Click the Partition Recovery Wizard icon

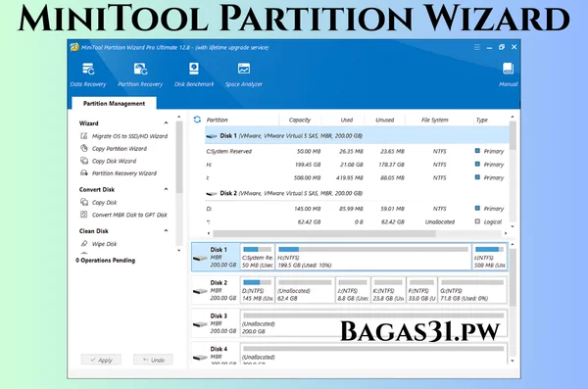click(84, 172)
